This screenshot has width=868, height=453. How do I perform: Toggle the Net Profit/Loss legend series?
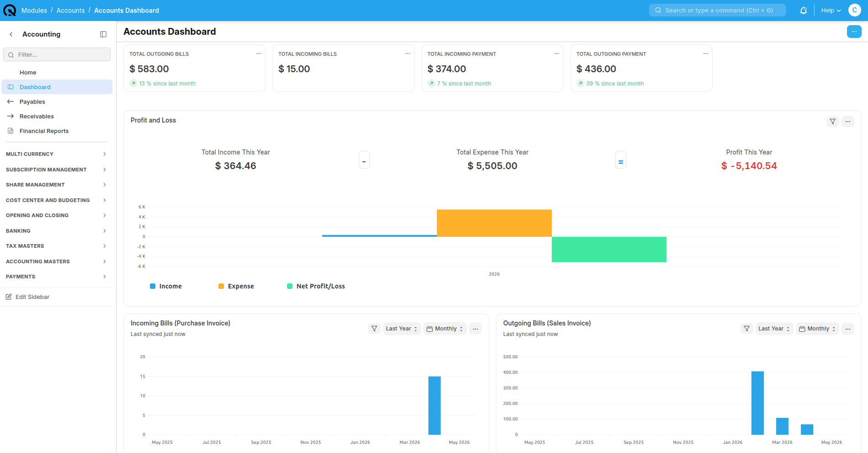coord(316,286)
